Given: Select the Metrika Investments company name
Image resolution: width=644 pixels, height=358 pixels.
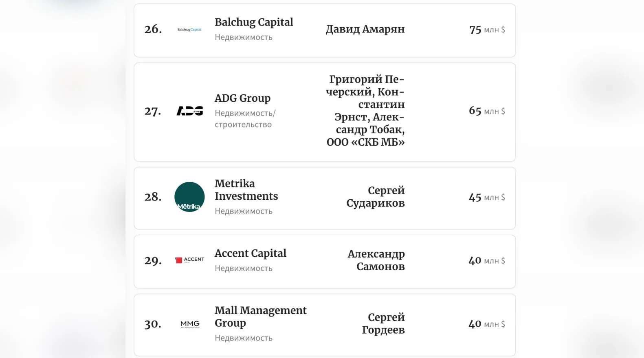Looking at the screenshot, I should pos(246,190).
